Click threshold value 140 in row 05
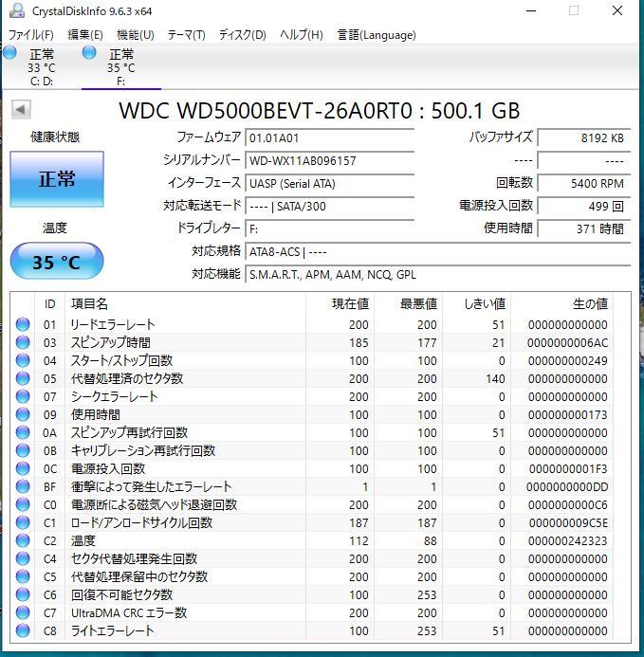The height and width of the screenshot is (657, 644). coord(495,379)
